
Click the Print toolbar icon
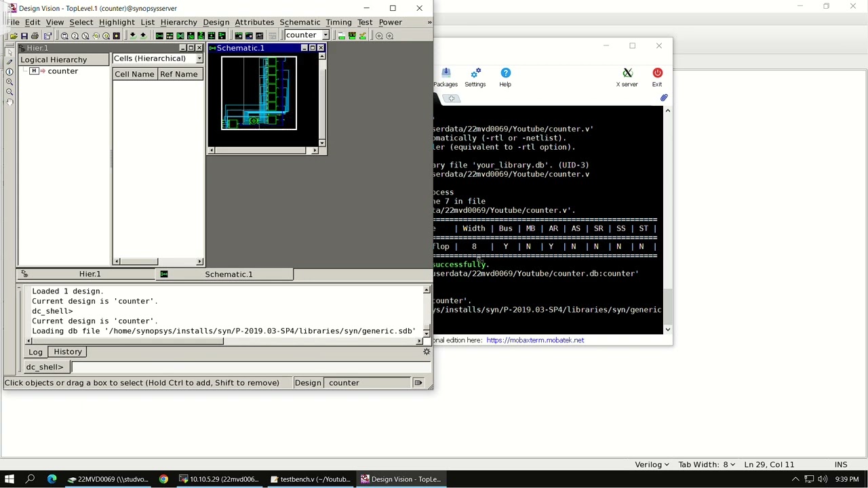tap(35, 36)
